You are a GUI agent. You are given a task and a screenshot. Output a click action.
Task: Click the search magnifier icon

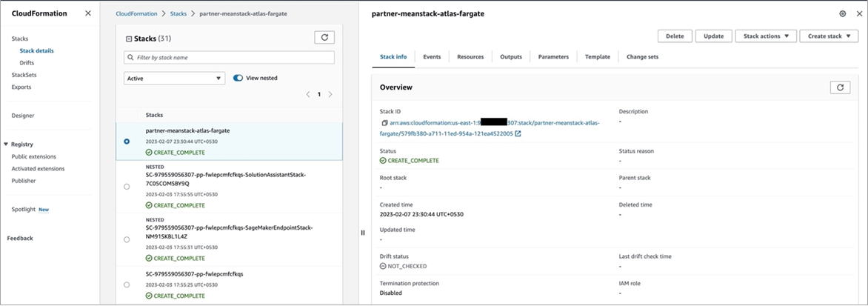[x=130, y=58]
